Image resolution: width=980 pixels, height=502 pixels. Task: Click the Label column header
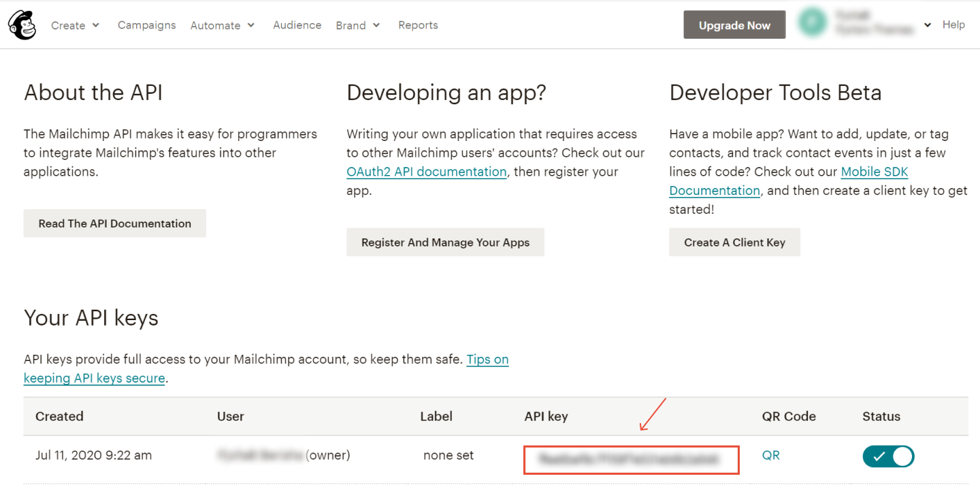tap(436, 416)
